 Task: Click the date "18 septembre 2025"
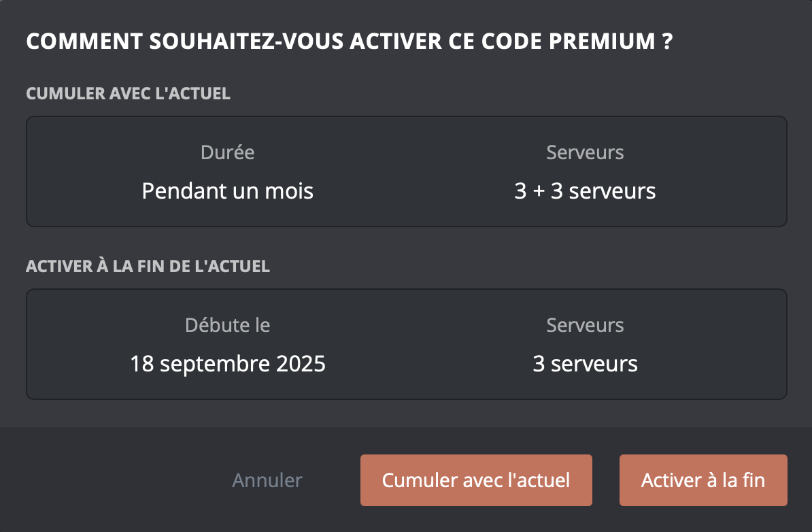227,363
